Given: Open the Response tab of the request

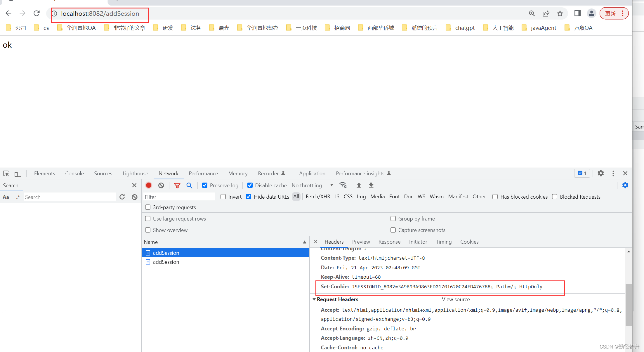Looking at the screenshot, I should [x=389, y=242].
